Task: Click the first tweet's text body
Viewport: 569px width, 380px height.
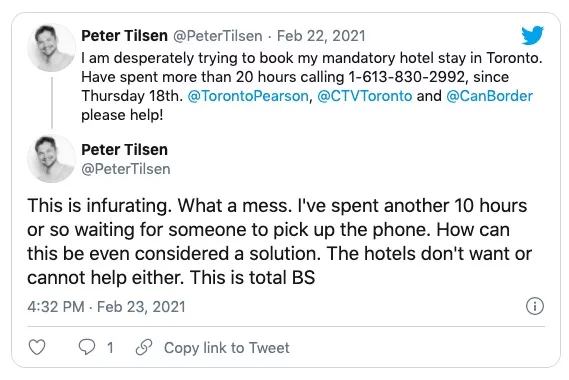Action: pos(312,86)
